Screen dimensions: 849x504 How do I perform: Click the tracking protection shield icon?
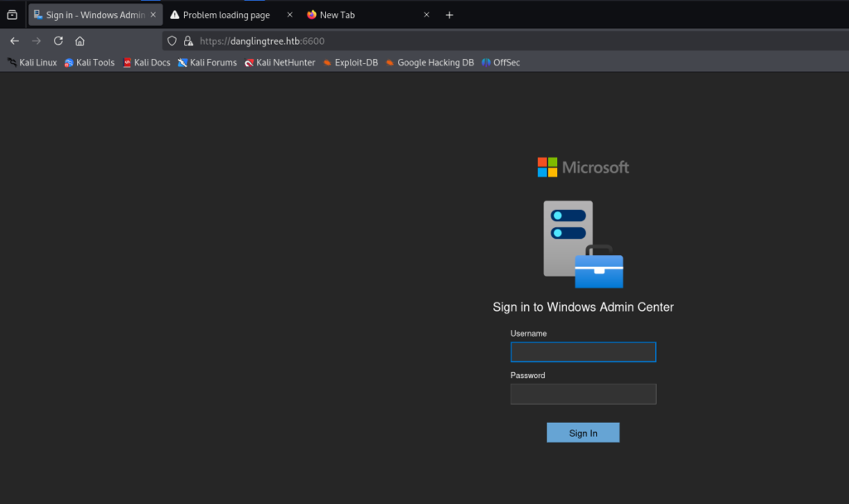tap(172, 41)
